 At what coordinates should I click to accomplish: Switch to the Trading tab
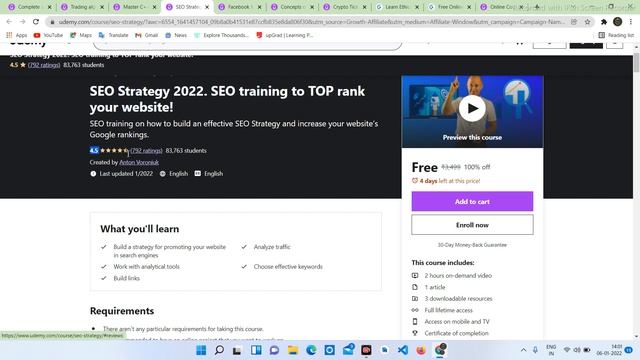tap(82, 7)
